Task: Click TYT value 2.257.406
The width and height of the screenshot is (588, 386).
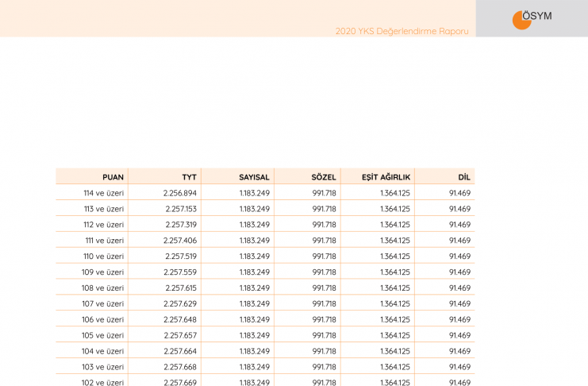Action: pos(179,241)
